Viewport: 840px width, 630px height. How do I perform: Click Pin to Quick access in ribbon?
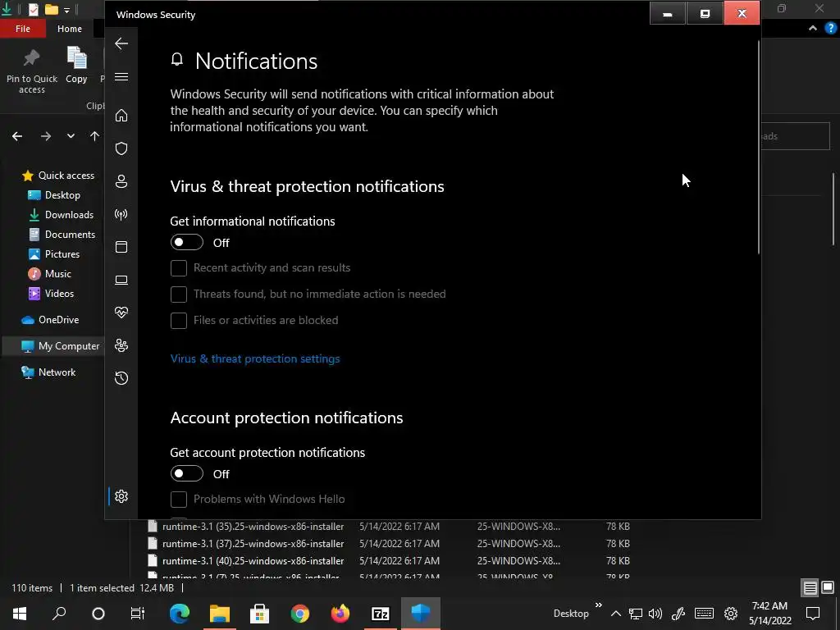(x=32, y=71)
